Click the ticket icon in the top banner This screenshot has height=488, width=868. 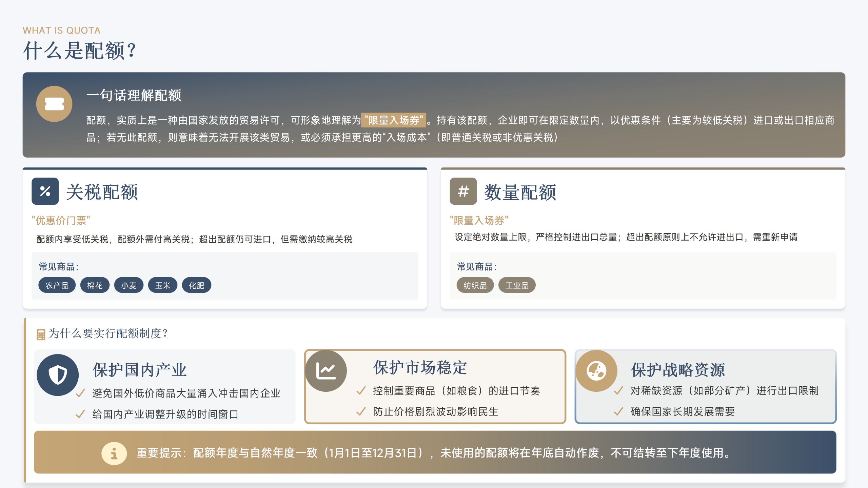pyautogui.click(x=54, y=104)
